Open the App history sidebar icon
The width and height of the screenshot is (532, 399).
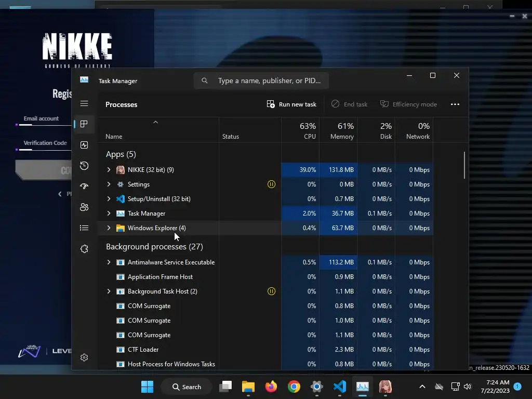point(84,166)
